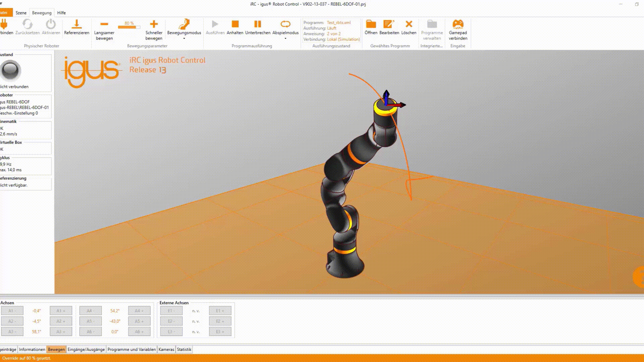Viewport: 644px width, 362px height.
Task: Open the Szene ribbon tab
Action: tap(21, 13)
